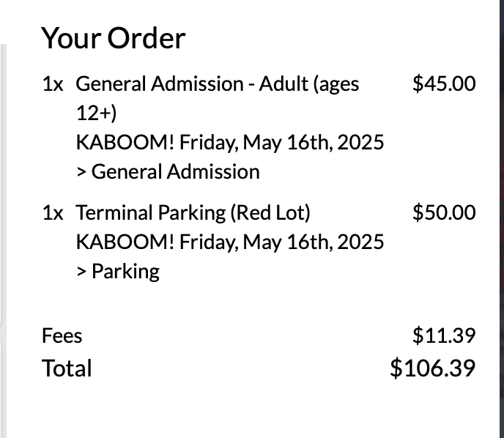Click the dark strip along the right edge
This screenshot has width=504, height=438.
500,220
